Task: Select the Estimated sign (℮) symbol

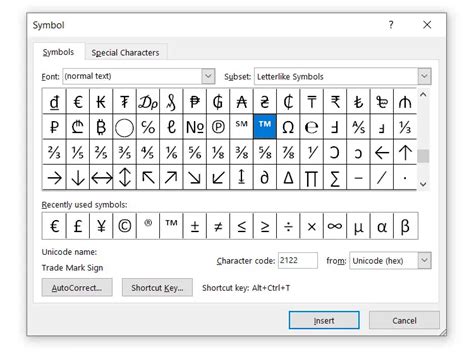Action: pyautogui.click(x=312, y=127)
